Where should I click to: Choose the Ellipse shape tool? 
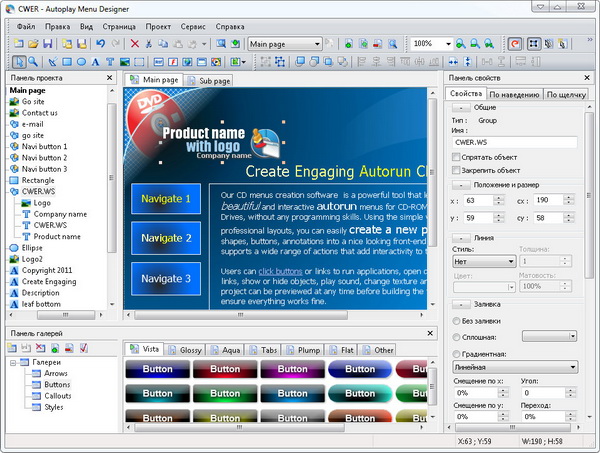(81, 62)
